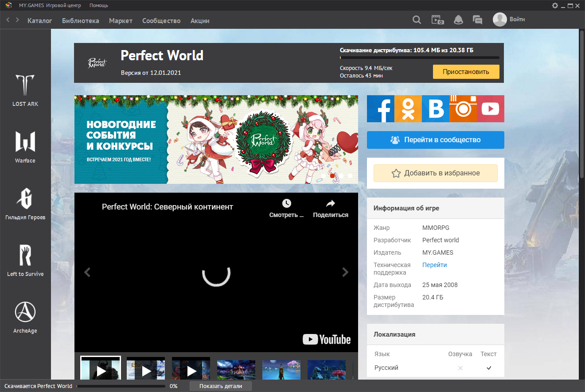Open the chat messages icon

pos(477,20)
